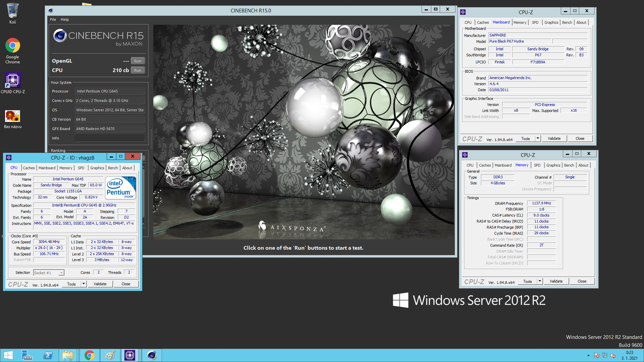
Task: Click Tools button in CPU-Z Mainboard window
Action: click(x=526, y=138)
